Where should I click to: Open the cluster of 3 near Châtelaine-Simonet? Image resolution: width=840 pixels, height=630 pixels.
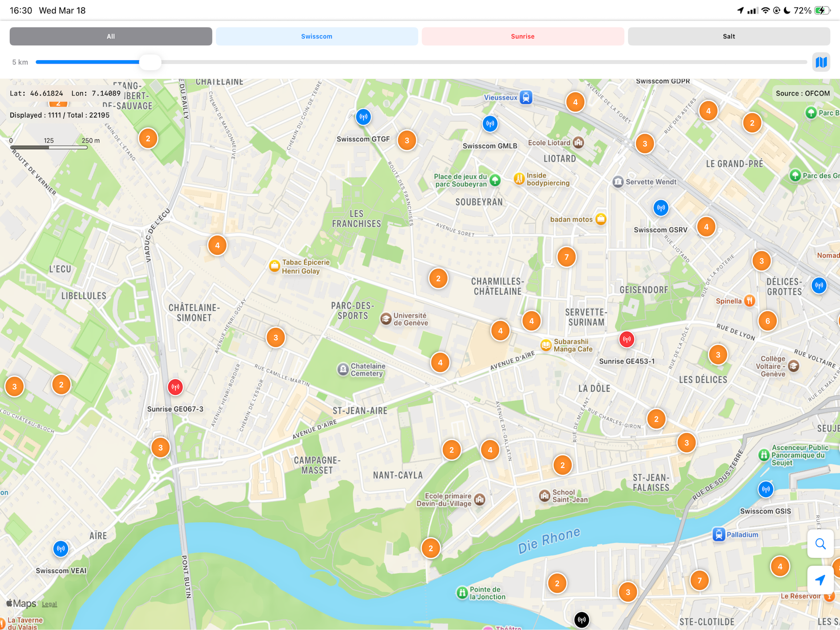pos(276,337)
